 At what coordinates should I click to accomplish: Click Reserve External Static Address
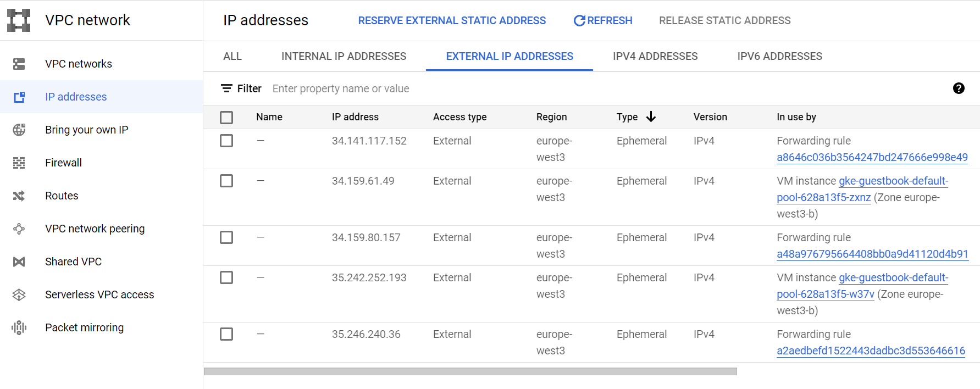(x=452, y=21)
